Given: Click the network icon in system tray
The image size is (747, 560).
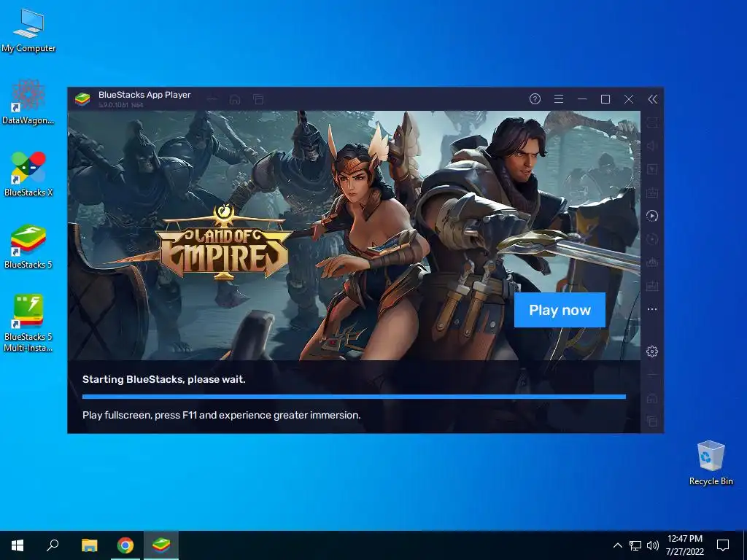Looking at the screenshot, I should (635, 545).
